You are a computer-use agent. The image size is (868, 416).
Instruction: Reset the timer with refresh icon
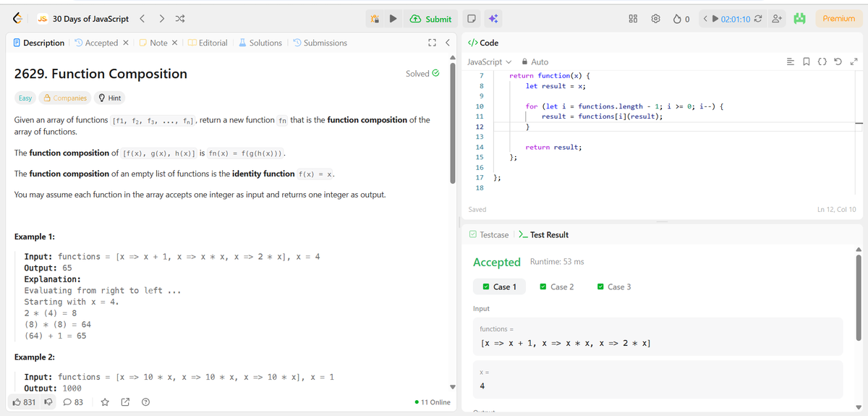pos(757,19)
